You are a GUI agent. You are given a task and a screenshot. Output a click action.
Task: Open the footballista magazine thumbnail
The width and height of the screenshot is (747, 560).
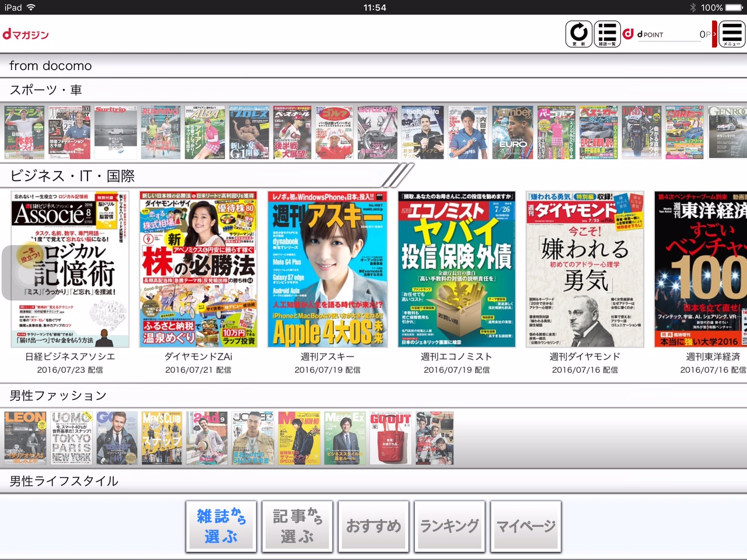pyautogui.click(x=423, y=132)
